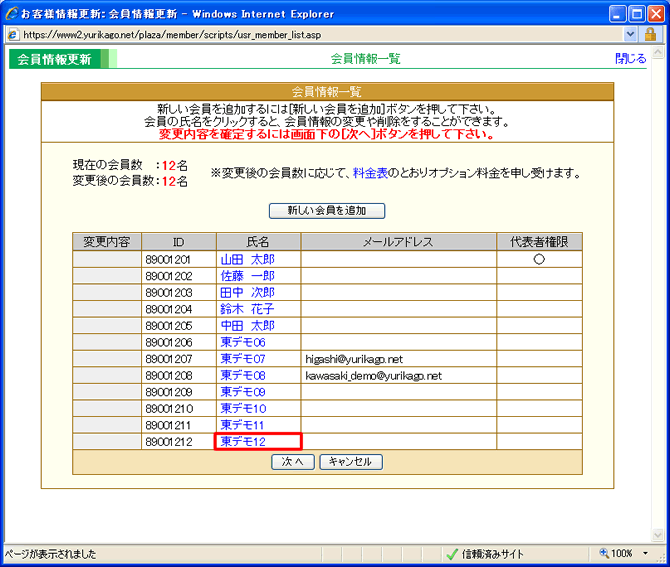Open member 山田 太郎

(x=247, y=259)
